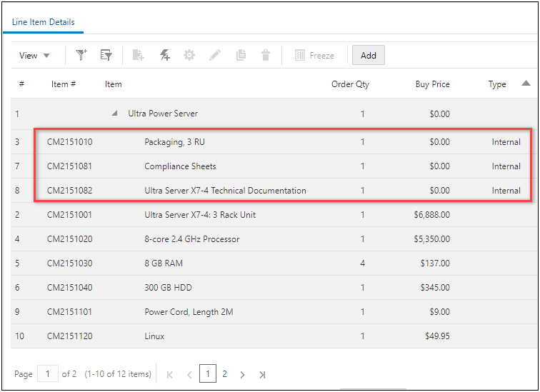Click the next page arrow
This screenshot has width=540, height=392.
[243, 374]
